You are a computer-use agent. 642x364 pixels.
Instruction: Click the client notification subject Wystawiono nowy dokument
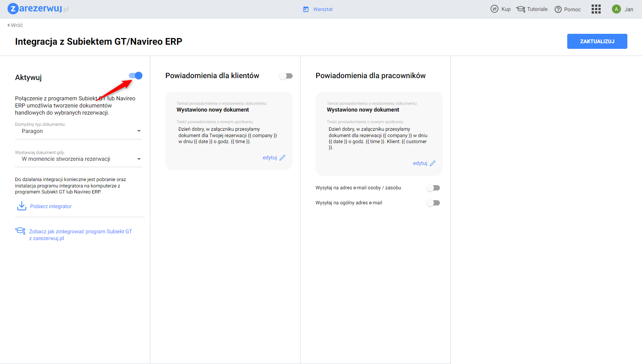213,110
